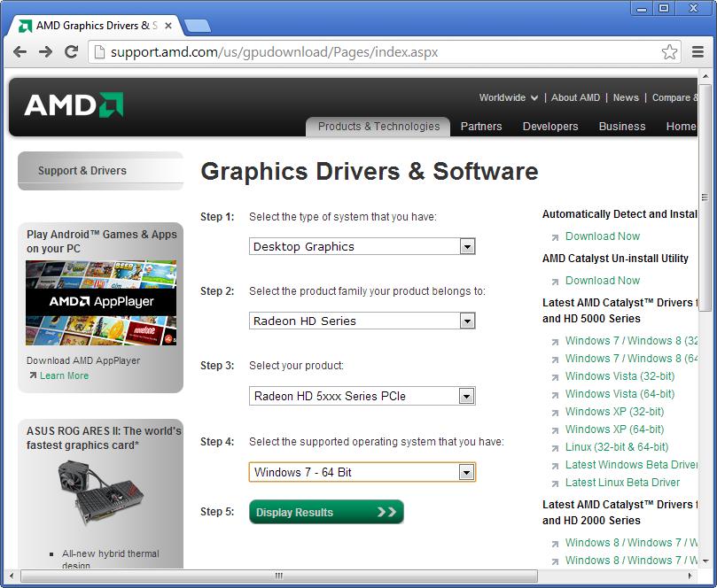
Task: Click the page icon in the address bar
Action: [x=99, y=52]
